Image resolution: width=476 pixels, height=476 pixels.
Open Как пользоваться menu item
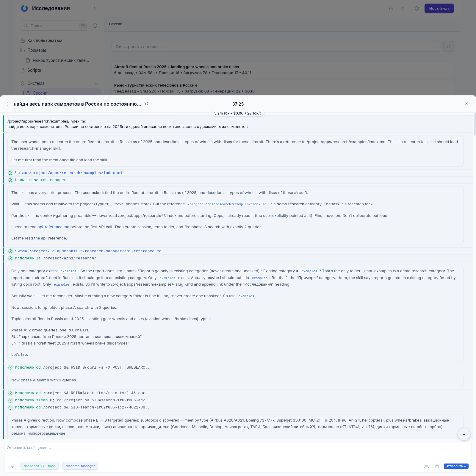tap(45, 40)
